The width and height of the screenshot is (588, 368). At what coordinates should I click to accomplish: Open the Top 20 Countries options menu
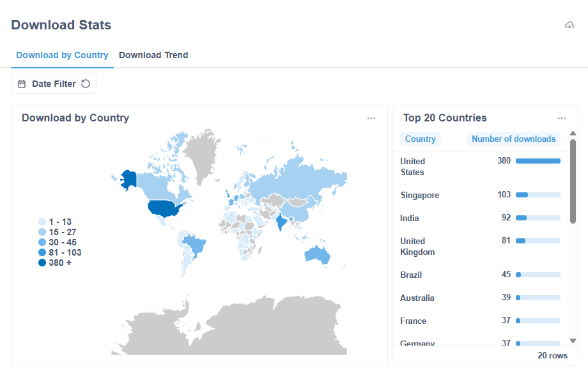click(x=561, y=118)
